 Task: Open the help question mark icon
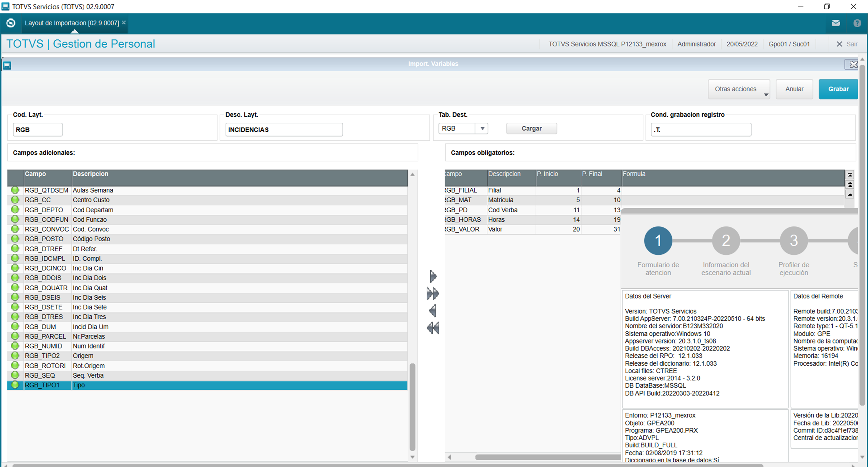click(857, 23)
